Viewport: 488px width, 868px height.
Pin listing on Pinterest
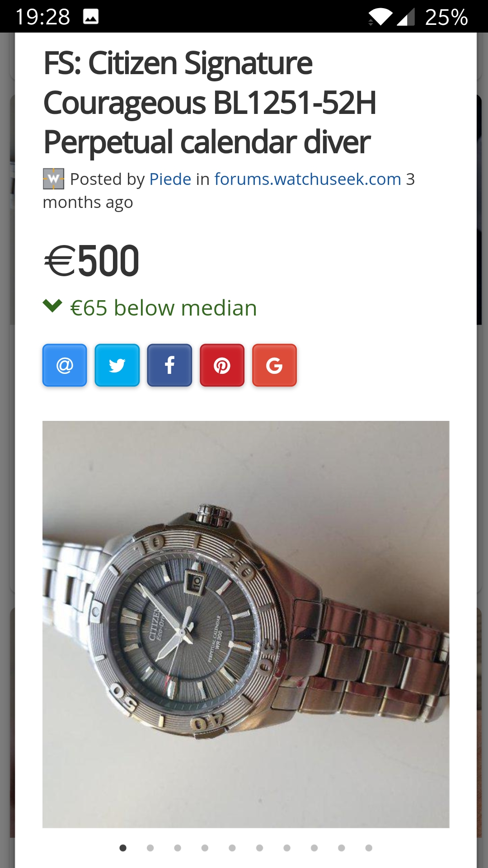(x=222, y=365)
